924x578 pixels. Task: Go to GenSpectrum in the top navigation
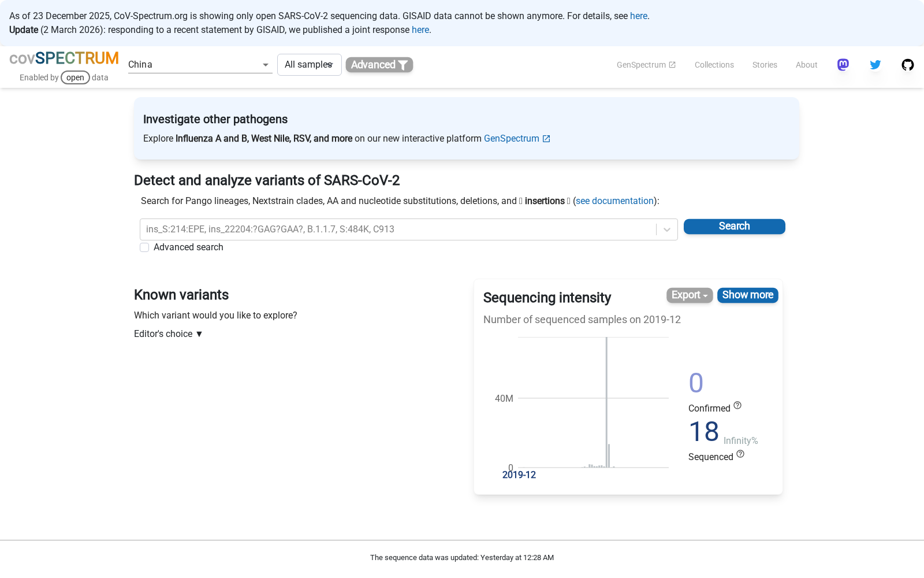(646, 65)
